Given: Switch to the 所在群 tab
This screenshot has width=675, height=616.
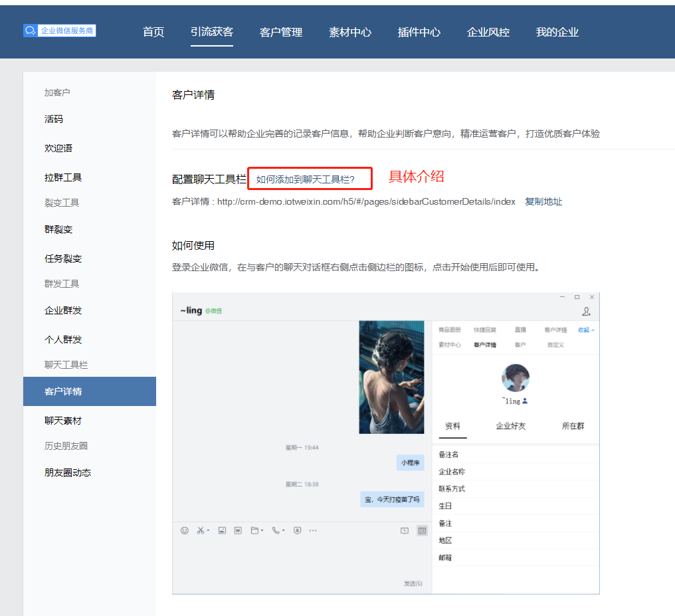Looking at the screenshot, I should click(573, 426).
